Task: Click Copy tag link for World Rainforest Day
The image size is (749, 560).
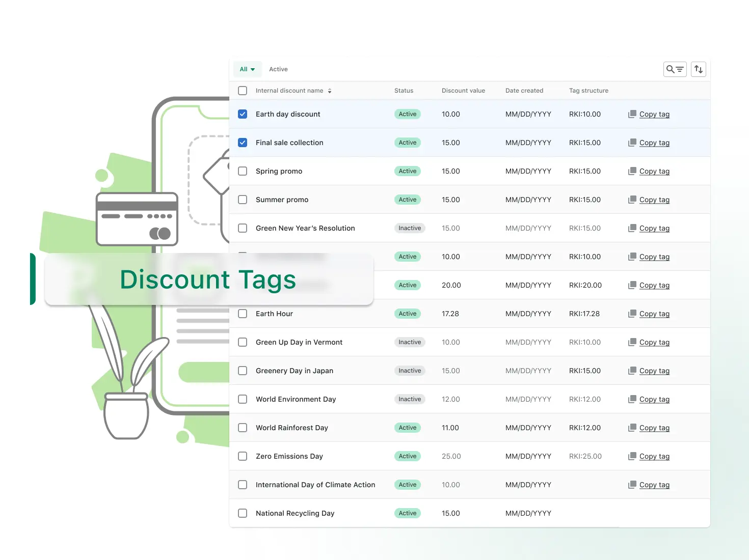Action: click(654, 428)
